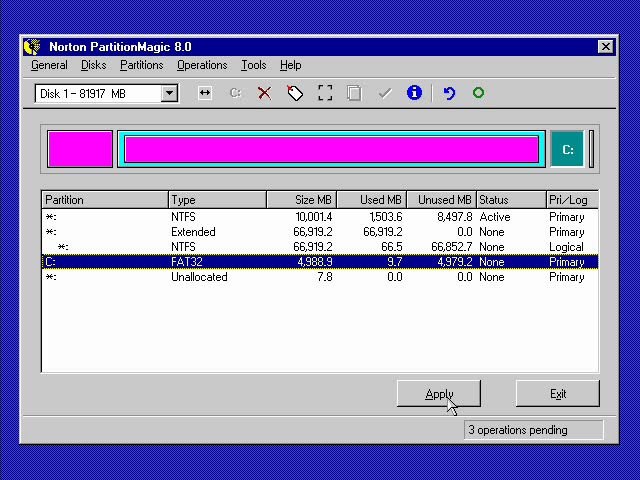This screenshot has height=480, width=640.
Task: Click the blue Info partition icon
Action: tap(414, 93)
